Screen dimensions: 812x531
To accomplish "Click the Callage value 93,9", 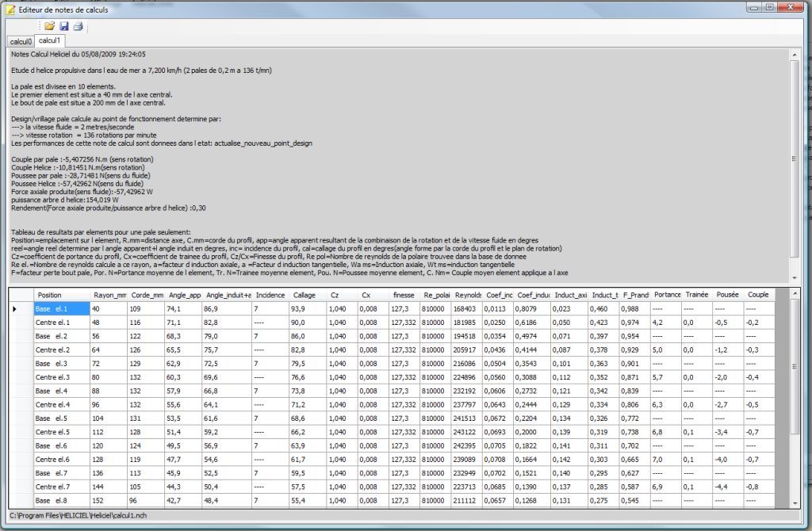I will 308,309.
